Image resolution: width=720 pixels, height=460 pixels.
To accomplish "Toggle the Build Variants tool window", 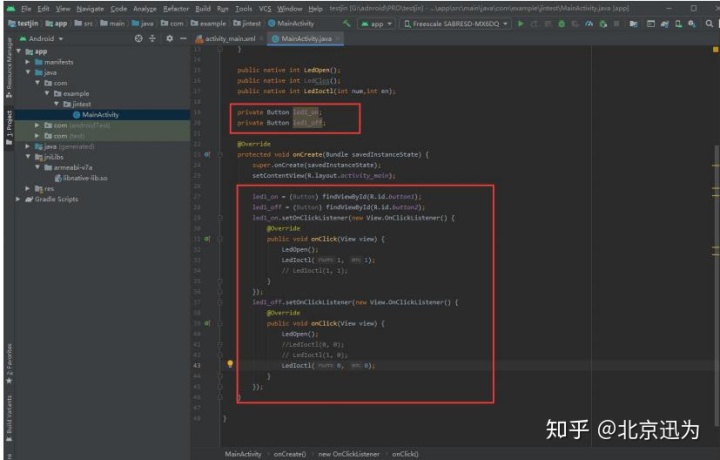I will tap(9, 419).
